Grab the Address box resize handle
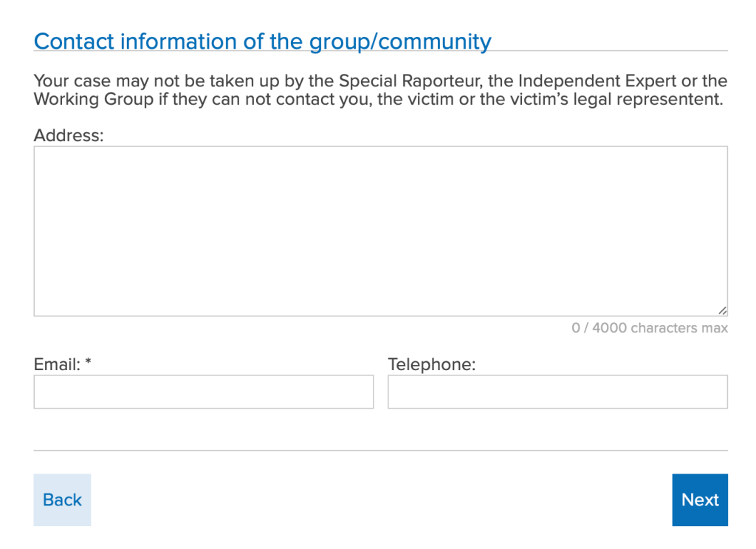This screenshot has height=549, width=756. tap(722, 311)
